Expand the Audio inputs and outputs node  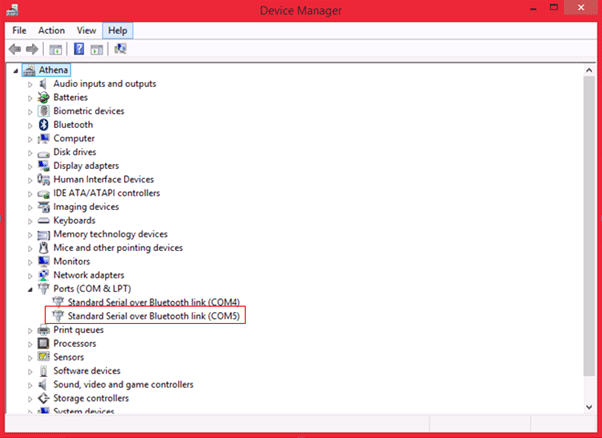(30, 84)
